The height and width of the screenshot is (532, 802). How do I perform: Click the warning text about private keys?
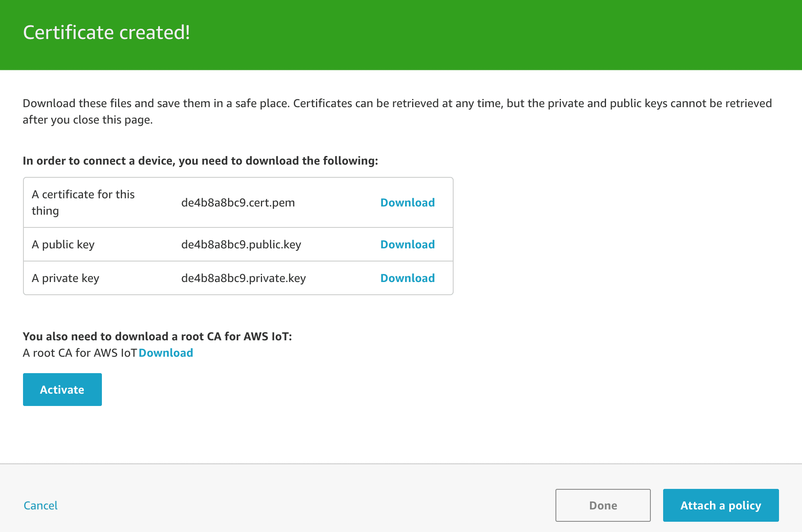pos(397,111)
